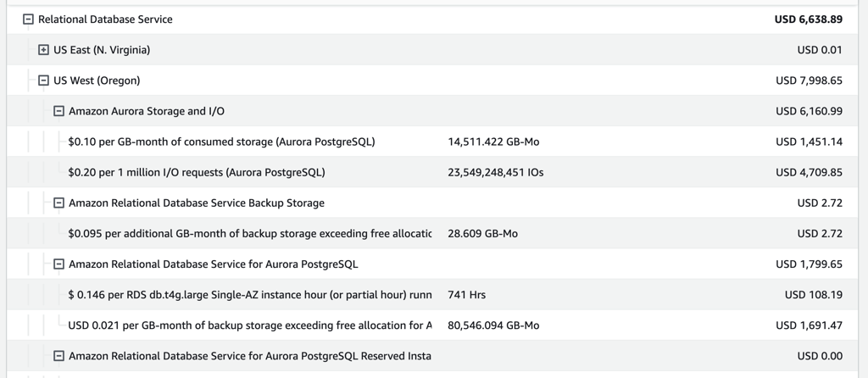This screenshot has height=378, width=868.
Task: Click the 28.609 GB-Mo usage value
Action: pos(482,234)
